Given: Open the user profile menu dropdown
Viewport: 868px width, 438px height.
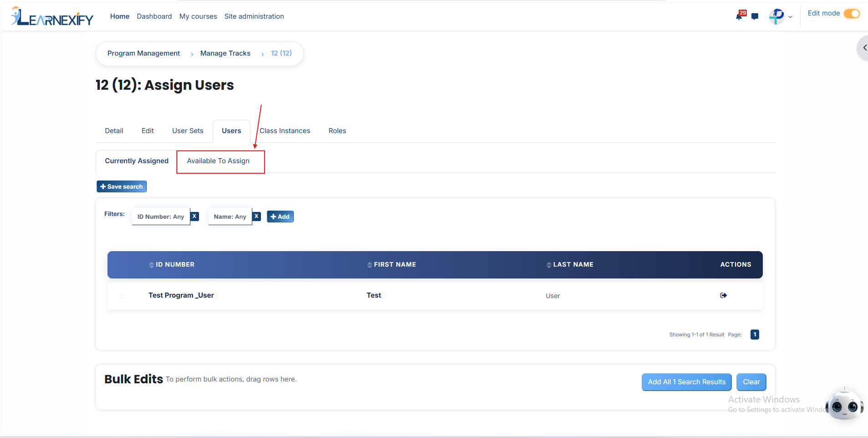Looking at the screenshot, I should pyautogui.click(x=781, y=16).
